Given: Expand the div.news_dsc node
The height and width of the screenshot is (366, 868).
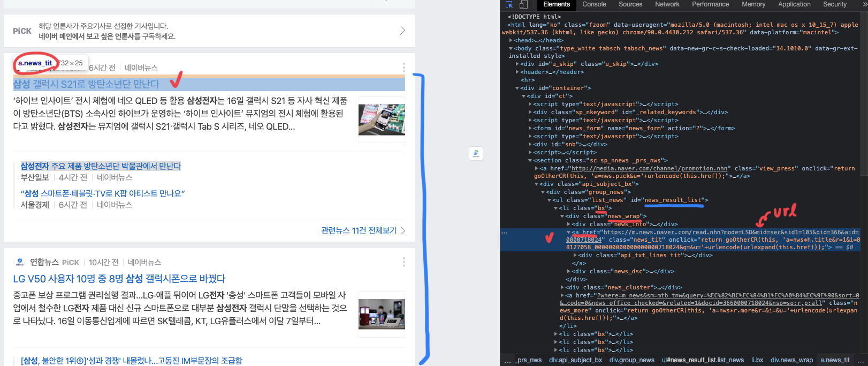Looking at the screenshot, I should (x=568, y=271).
